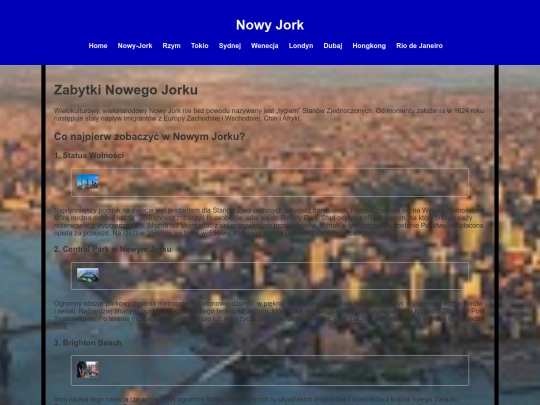Open the Hongkong menu link
The width and height of the screenshot is (540, 405).
(369, 46)
